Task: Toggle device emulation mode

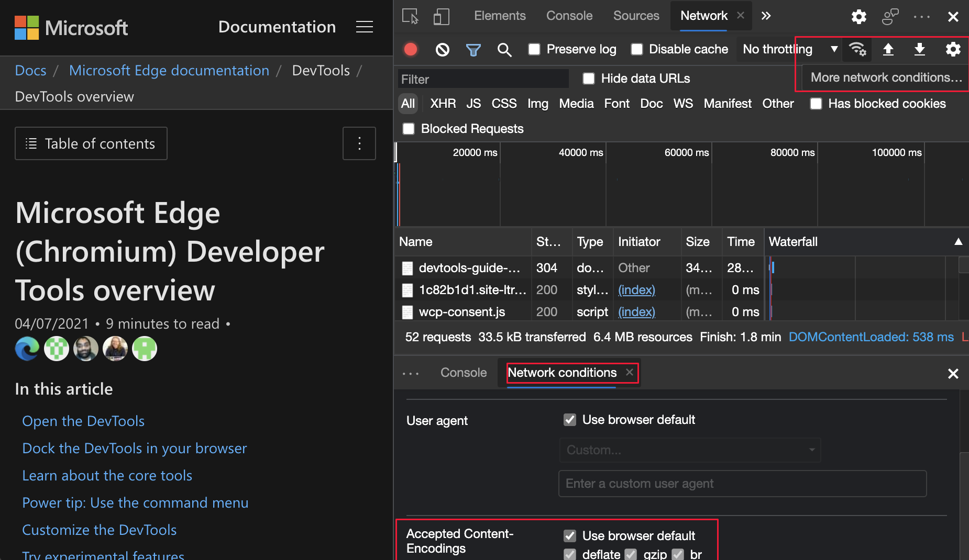Action: pos(441,16)
